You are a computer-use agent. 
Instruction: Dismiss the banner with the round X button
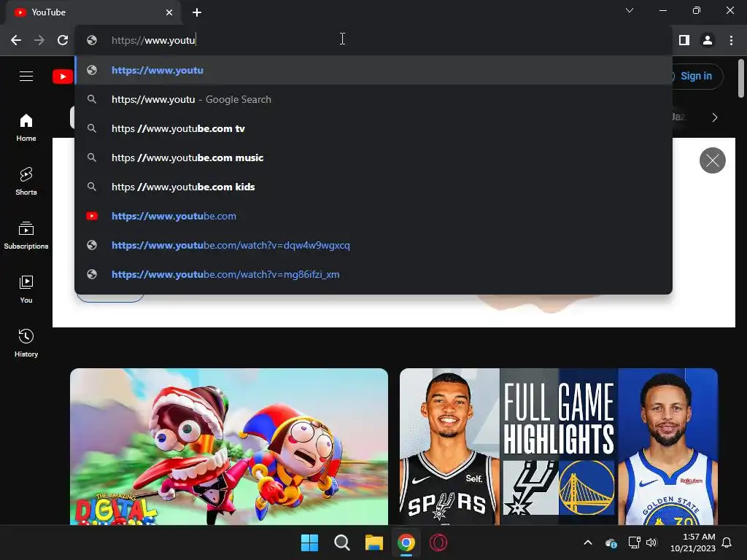712,160
